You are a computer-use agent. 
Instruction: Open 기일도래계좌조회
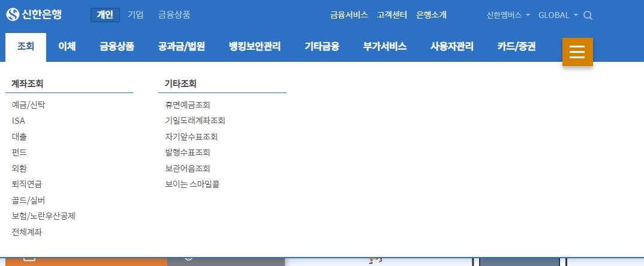point(195,121)
